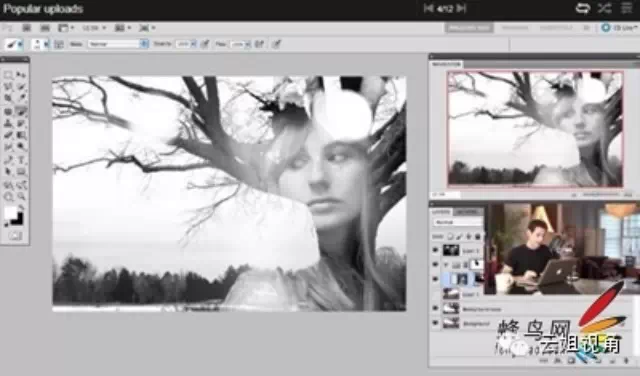Select the Spot Healing Brush tool
This screenshot has height=376, width=640.
click(x=8, y=111)
